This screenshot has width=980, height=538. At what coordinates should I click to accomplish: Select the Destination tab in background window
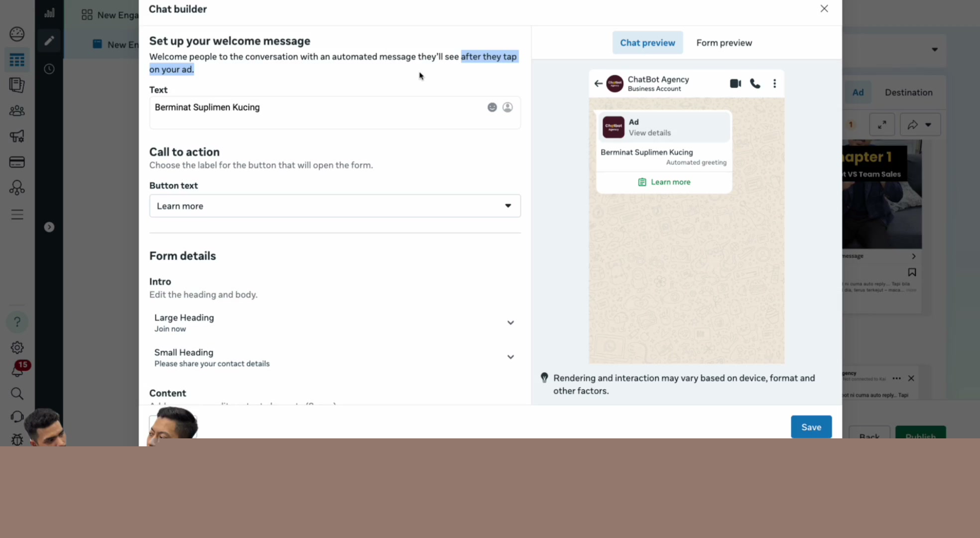pos(908,92)
